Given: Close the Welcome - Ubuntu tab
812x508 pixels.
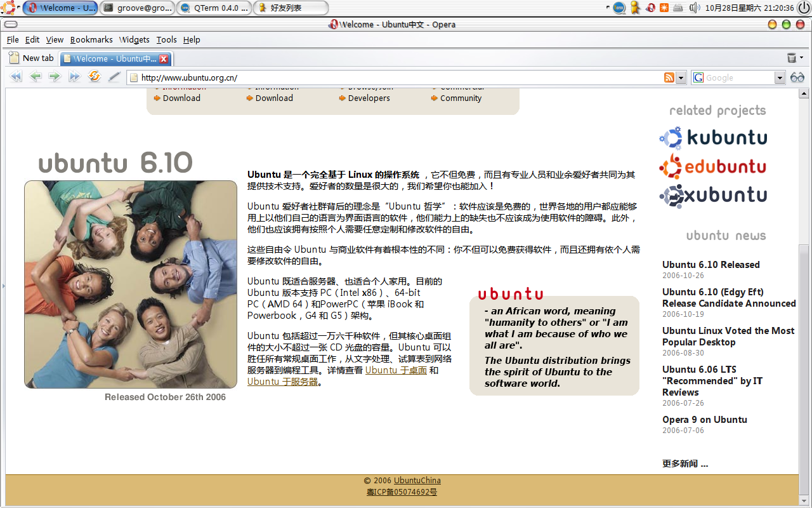Looking at the screenshot, I should click(164, 58).
